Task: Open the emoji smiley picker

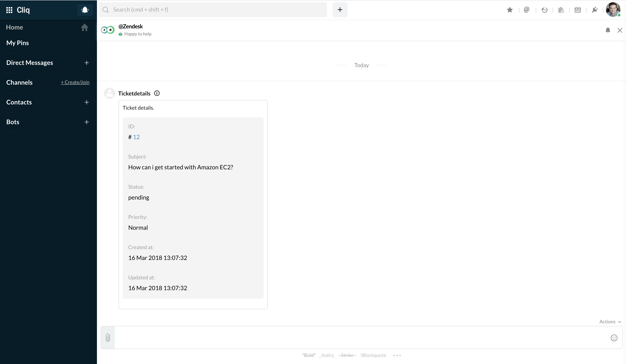Action: pos(614,338)
